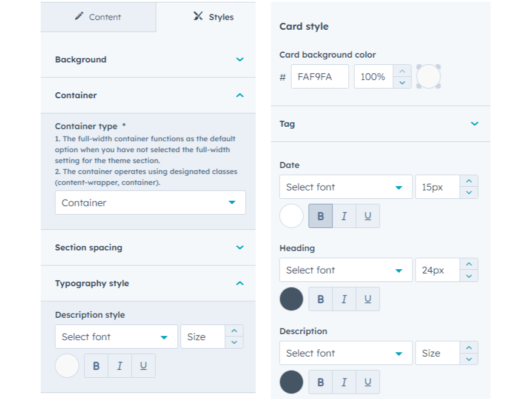The height and width of the screenshot is (399, 532).
Task: Click underline icon under card Description
Action: 368,383
